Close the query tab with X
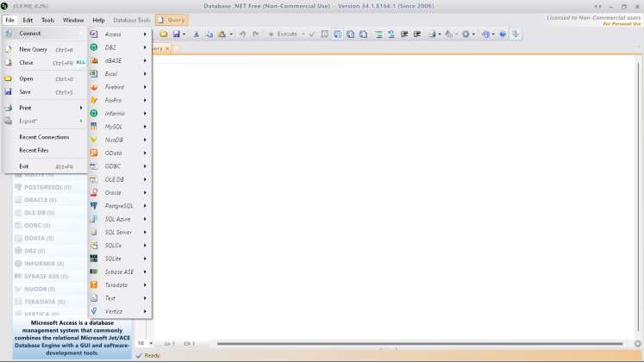 click(167, 48)
